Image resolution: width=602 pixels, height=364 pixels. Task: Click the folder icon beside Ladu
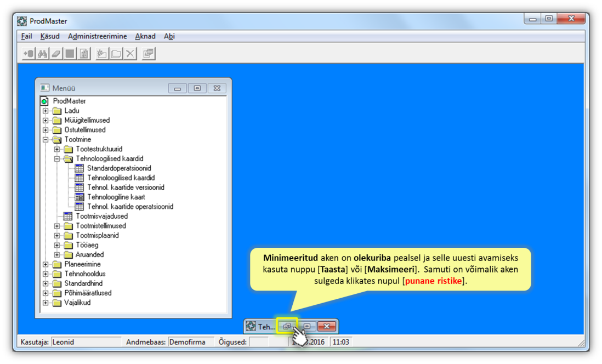pyautogui.click(x=57, y=111)
